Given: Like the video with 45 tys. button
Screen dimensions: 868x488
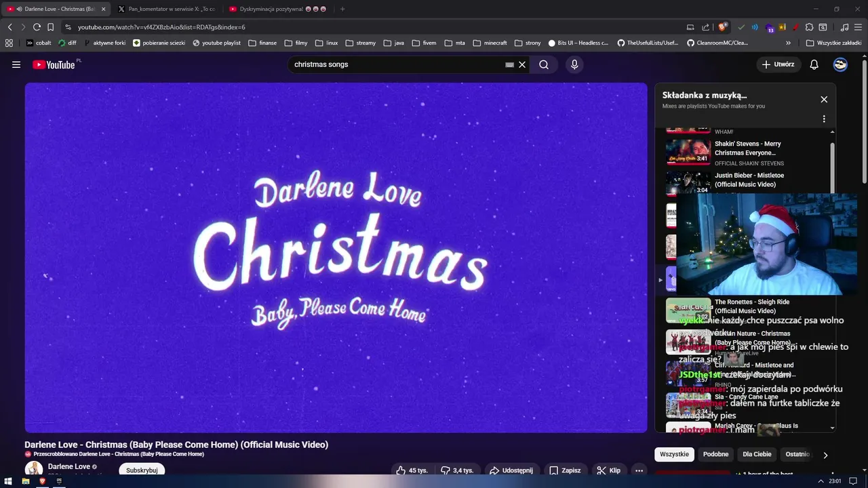Looking at the screenshot, I should click(412, 470).
